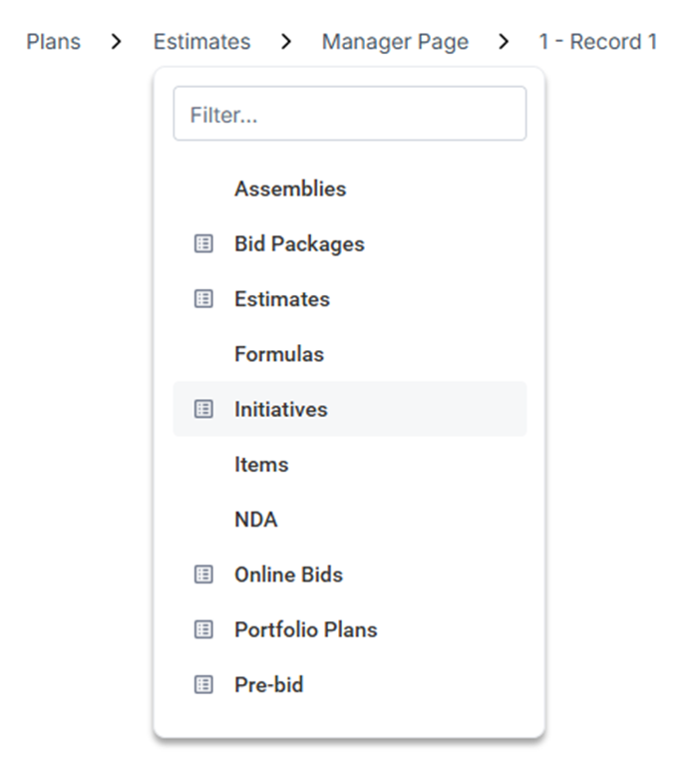Viewport: 700px width, 784px height.
Task: Click the list icon beside Estimates
Action: click(x=203, y=299)
